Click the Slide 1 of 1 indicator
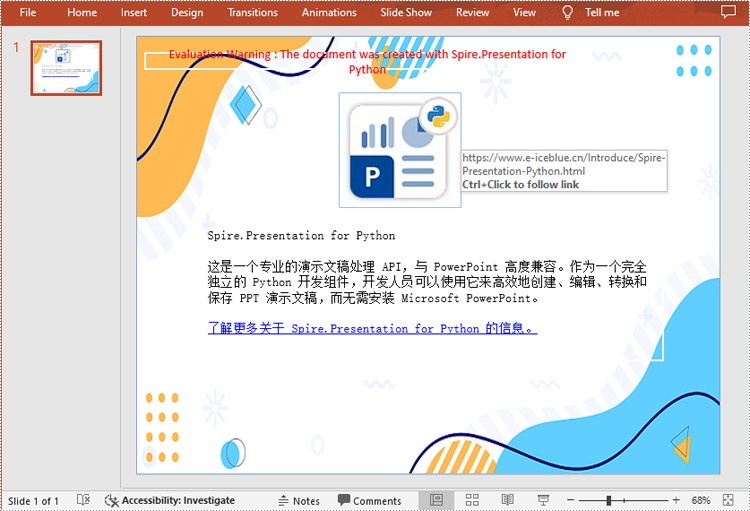This screenshot has height=511, width=750. (33, 501)
